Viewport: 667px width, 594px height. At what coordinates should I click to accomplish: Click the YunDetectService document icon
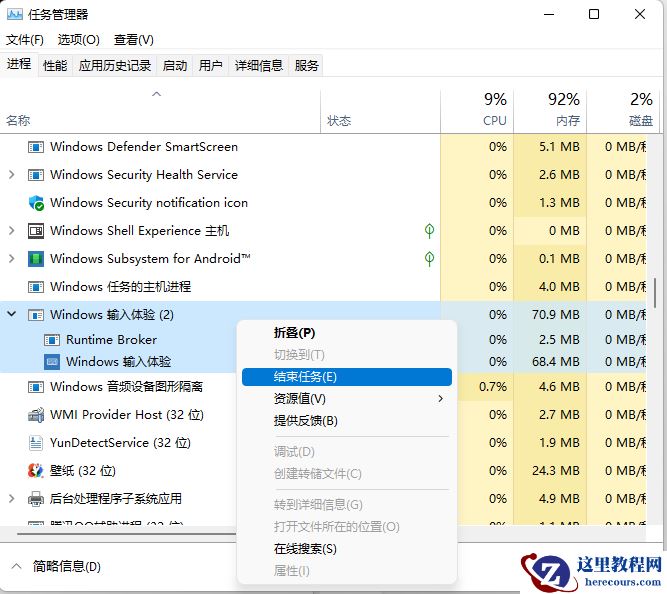click(x=36, y=443)
